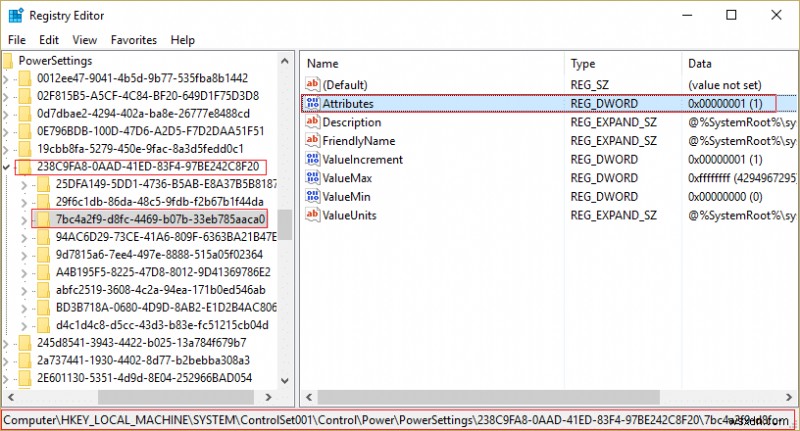Click the FriendlyName string value icon
The height and width of the screenshot is (431, 800).
tap(312, 140)
